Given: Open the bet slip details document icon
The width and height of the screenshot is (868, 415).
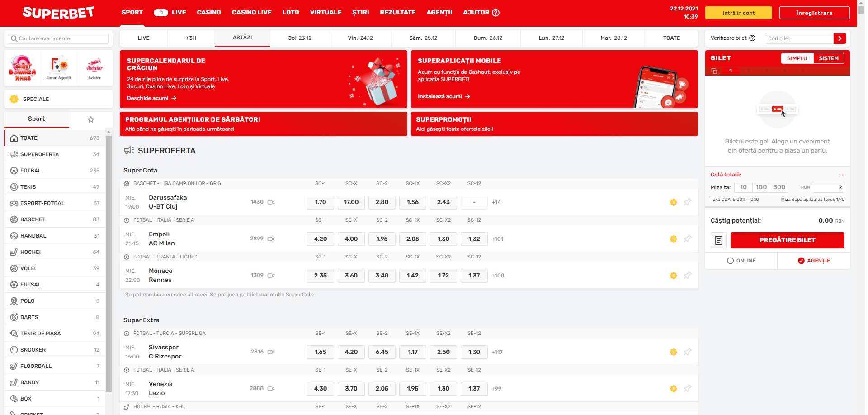Looking at the screenshot, I should coord(719,240).
